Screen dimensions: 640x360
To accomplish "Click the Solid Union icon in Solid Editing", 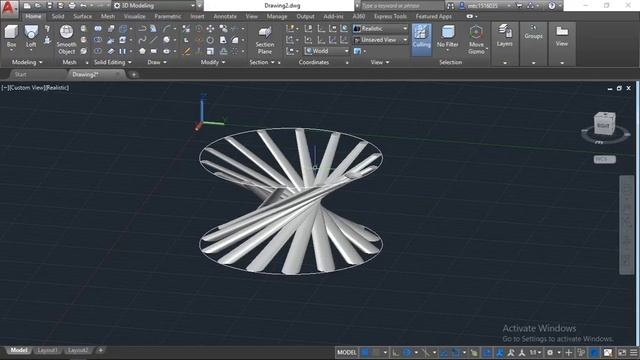I will 98,29.
